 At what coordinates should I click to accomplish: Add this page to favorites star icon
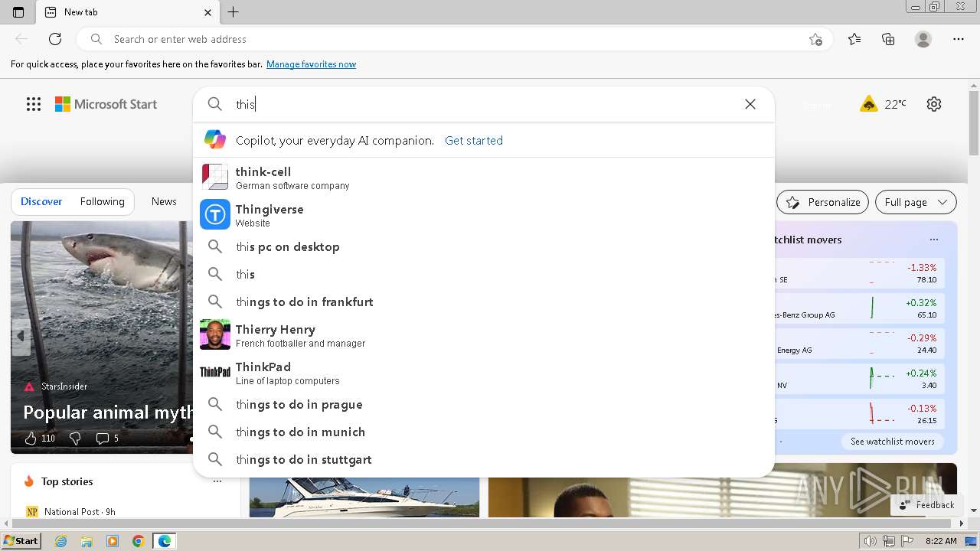pyautogui.click(x=815, y=39)
